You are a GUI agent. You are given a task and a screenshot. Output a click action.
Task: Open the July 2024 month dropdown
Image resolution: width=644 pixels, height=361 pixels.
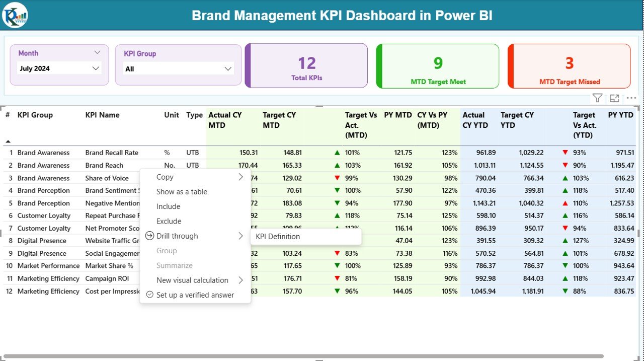(59, 68)
